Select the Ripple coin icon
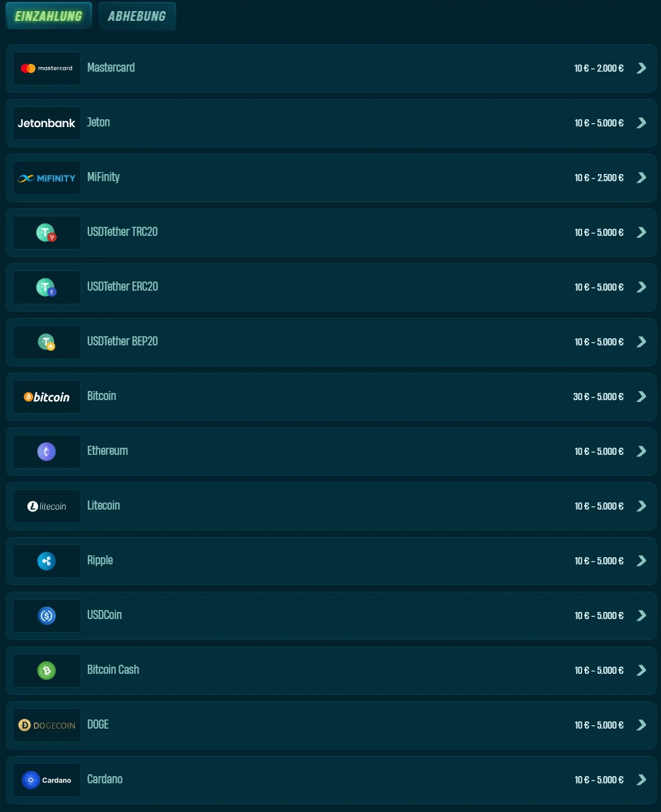 point(47,561)
